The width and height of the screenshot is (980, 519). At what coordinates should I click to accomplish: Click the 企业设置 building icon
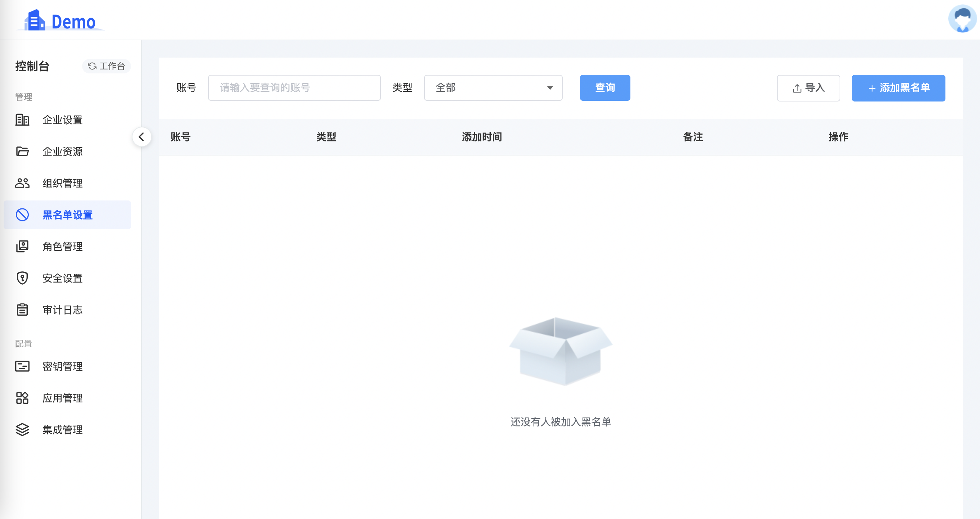(22, 120)
